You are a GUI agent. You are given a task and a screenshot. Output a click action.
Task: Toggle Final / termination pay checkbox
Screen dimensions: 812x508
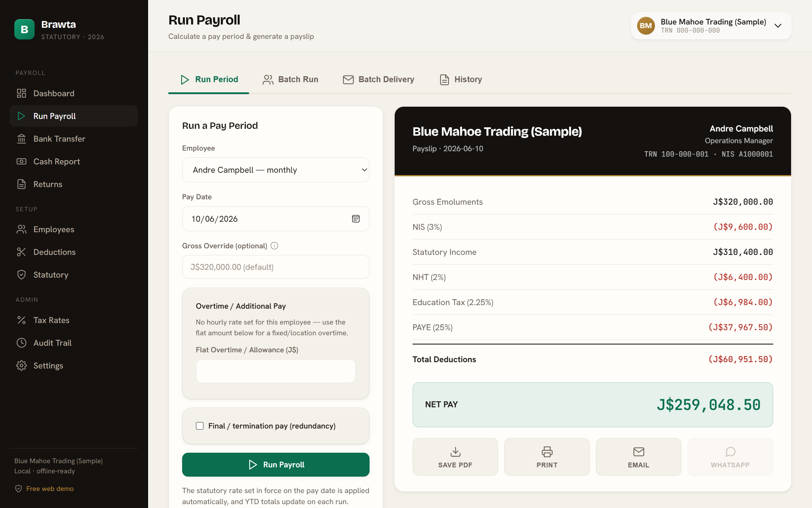200,426
